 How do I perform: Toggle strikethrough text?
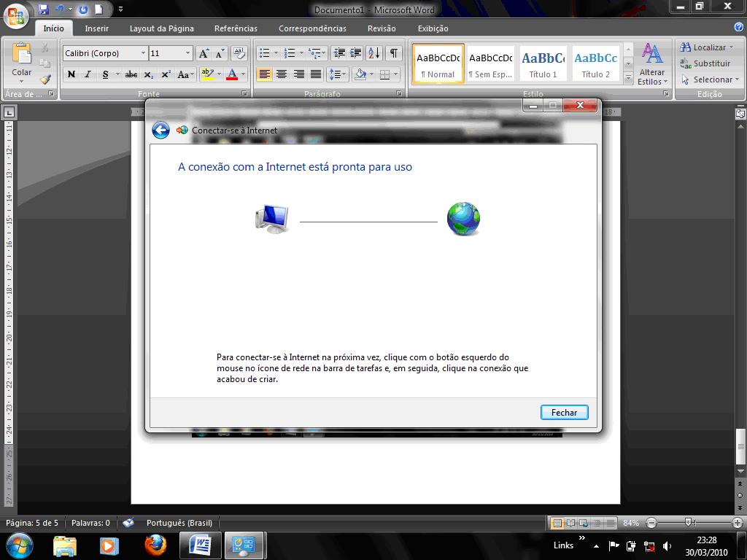[x=131, y=74]
